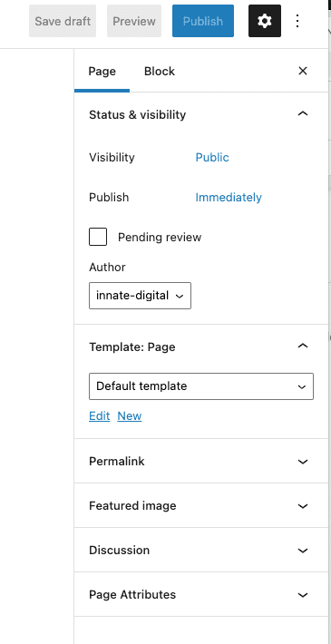
Task: Open the innate-digital author dropdown
Action: pyautogui.click(x=140, y=296)
